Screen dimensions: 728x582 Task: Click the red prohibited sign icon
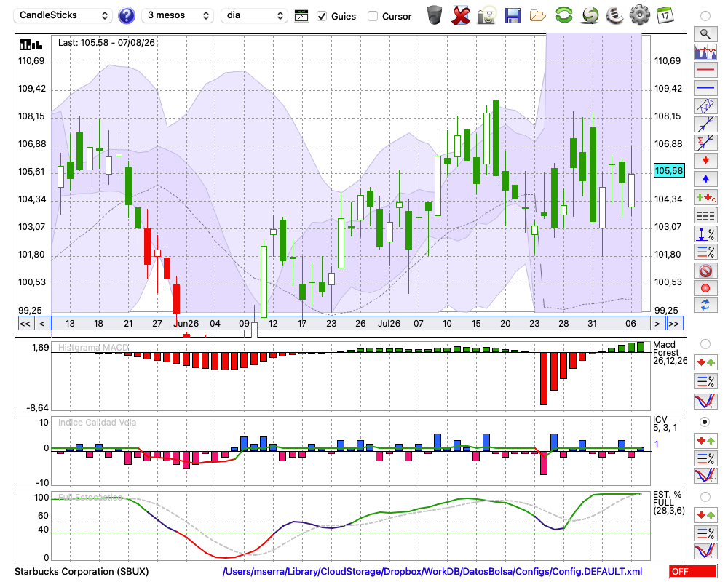click(x=705, y=270)
